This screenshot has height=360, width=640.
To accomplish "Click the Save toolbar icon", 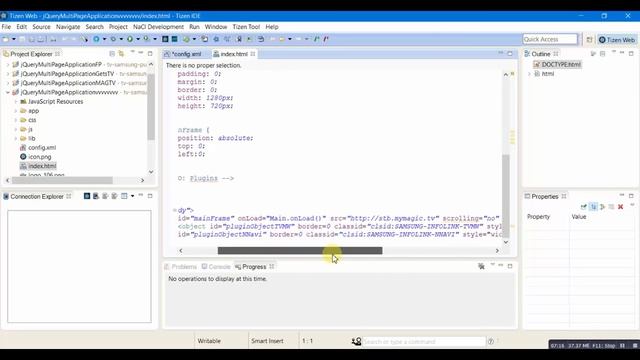I will click(x=22, y=39).
